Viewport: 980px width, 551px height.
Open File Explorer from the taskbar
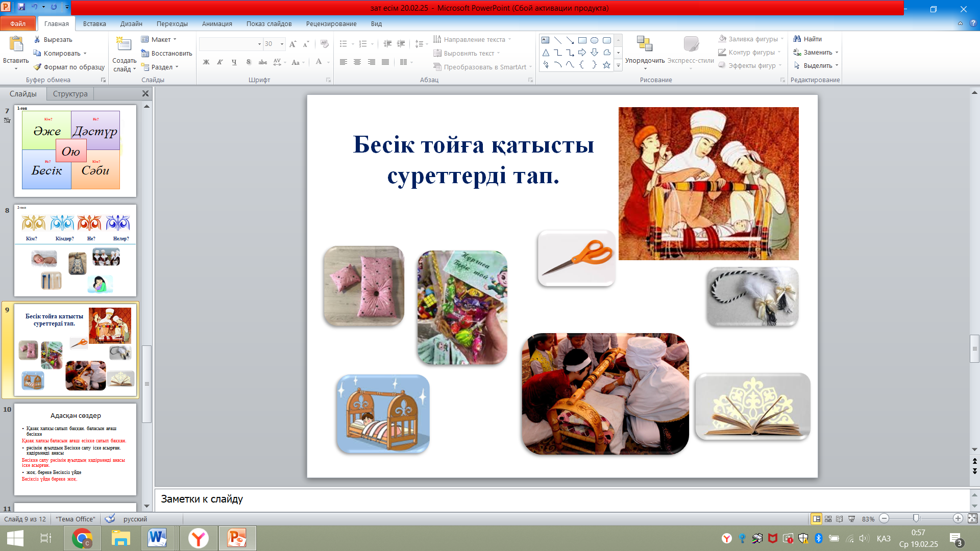[x=121, y=538]
